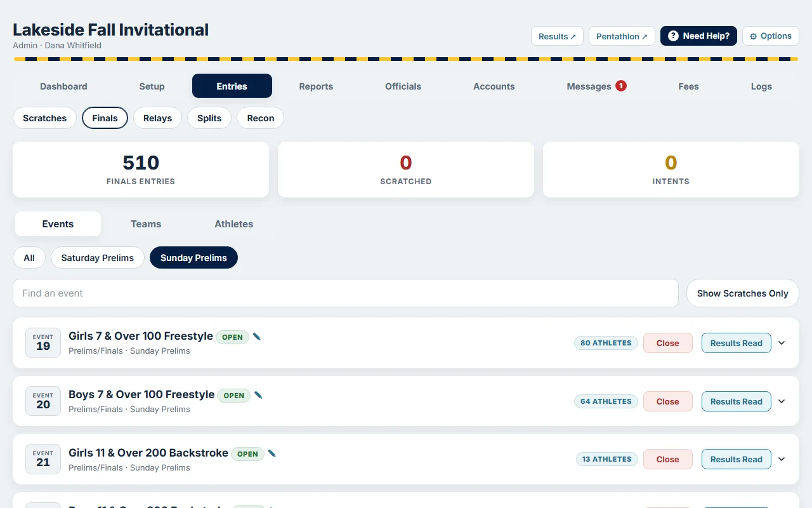Image resolution: width=812 pixels, height=508 pixels.
Task: Click Results Read for Event 20
Action: tap(737, 401)
